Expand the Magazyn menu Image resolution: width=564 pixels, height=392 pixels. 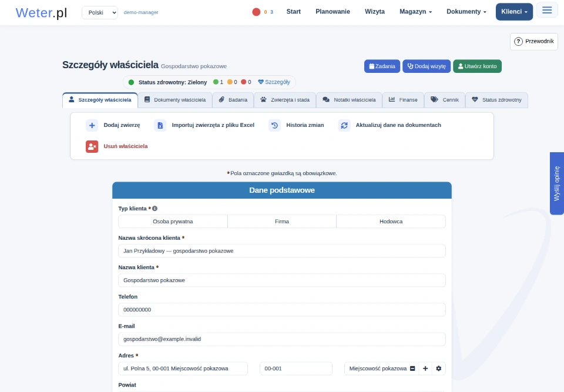(x=415, y=12)
